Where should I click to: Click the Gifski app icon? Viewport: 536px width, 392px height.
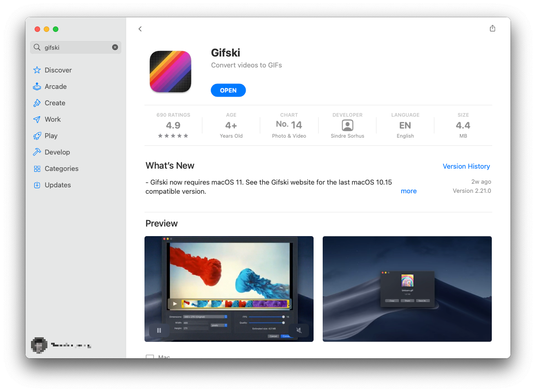pyautogui.click(x=170, y=72)
